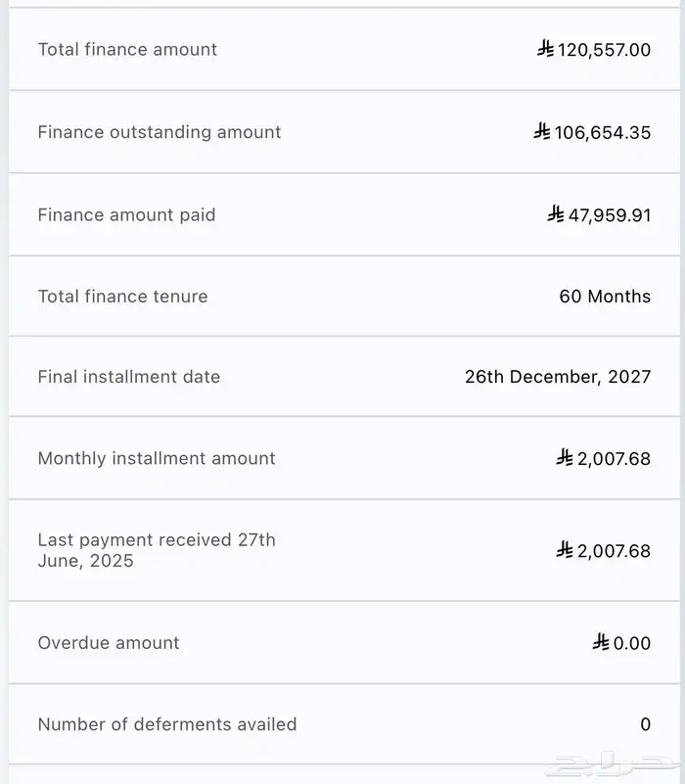The image size is (685, 784).
Task: Click the riyal symbol beside 106,654.35
Action: [542, 131]
